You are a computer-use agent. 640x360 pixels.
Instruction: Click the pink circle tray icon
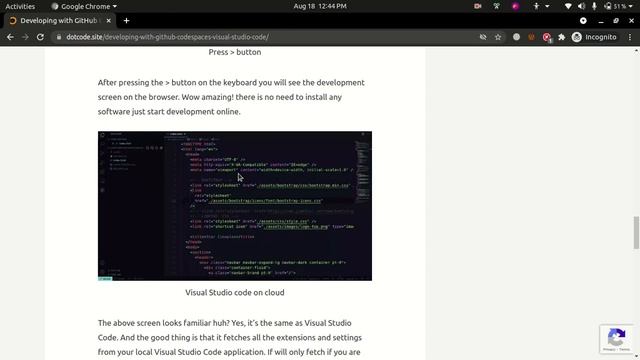coord(516,6)
